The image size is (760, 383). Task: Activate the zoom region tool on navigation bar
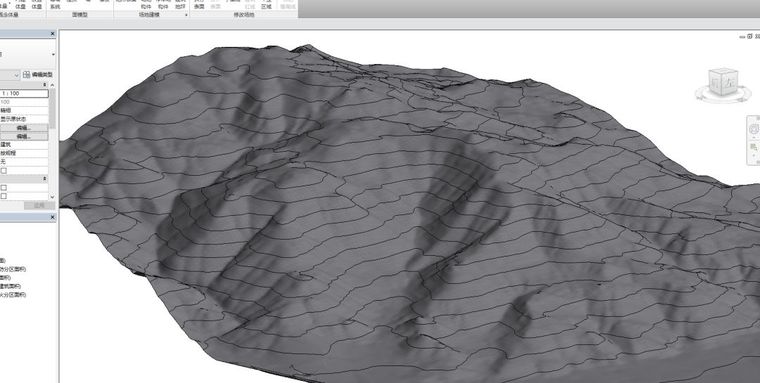coord(755,146)
